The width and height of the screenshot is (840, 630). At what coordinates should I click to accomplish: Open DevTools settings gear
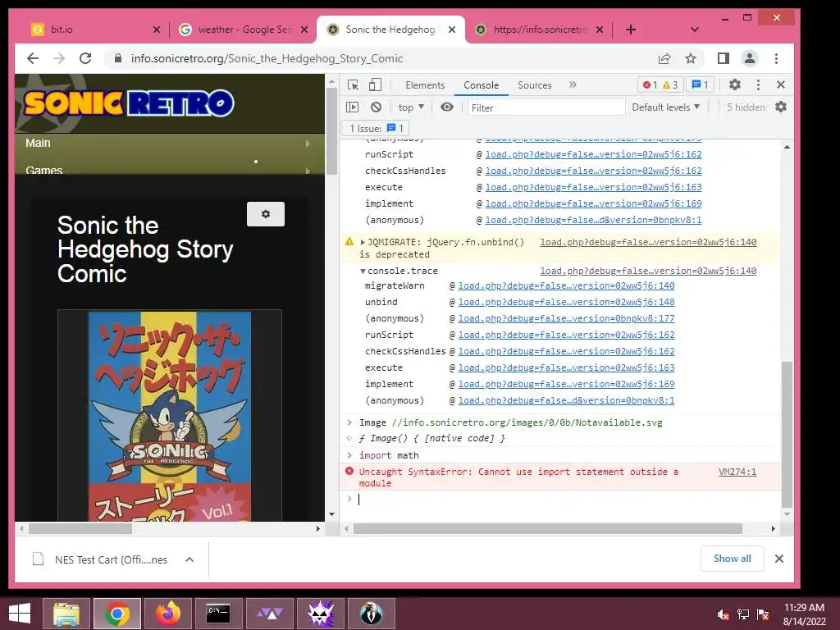click(x=735, y=84)
